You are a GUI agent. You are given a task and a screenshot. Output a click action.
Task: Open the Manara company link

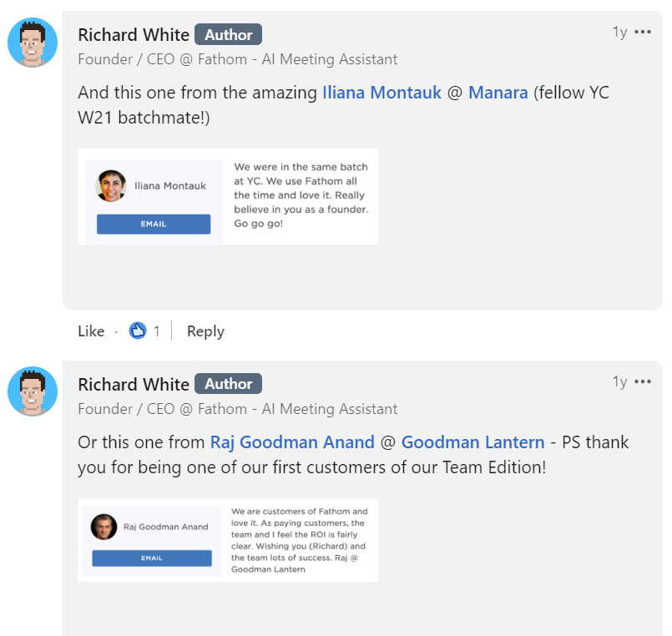pyautogui.click(x=498, y=93)
